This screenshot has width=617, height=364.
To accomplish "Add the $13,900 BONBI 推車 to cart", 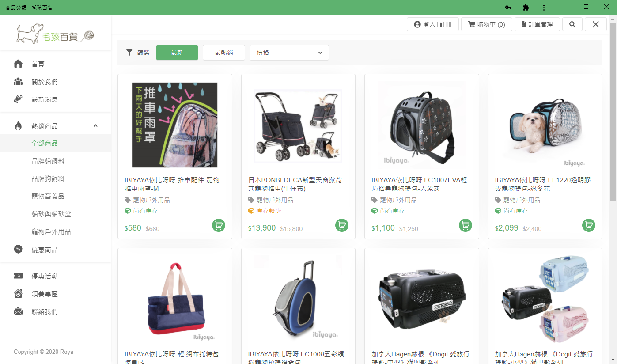I will click(x=341, y=225).
